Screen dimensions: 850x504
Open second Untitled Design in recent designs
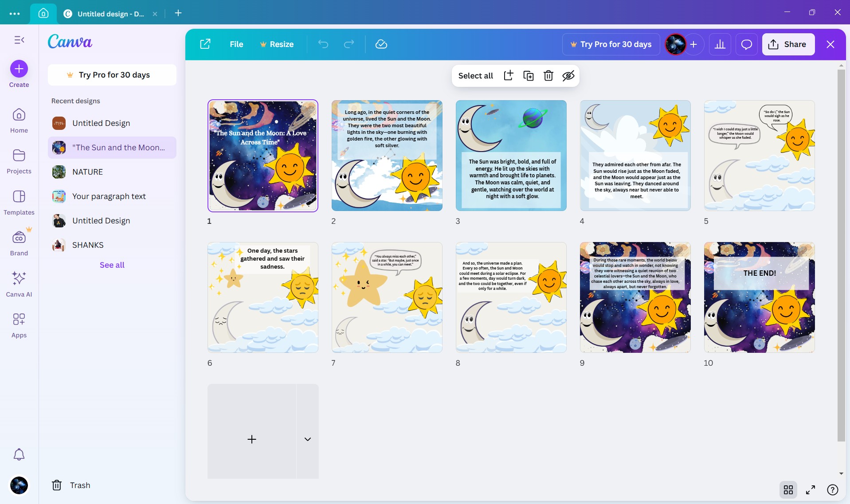pyautogui.click(x=112, y=221)
